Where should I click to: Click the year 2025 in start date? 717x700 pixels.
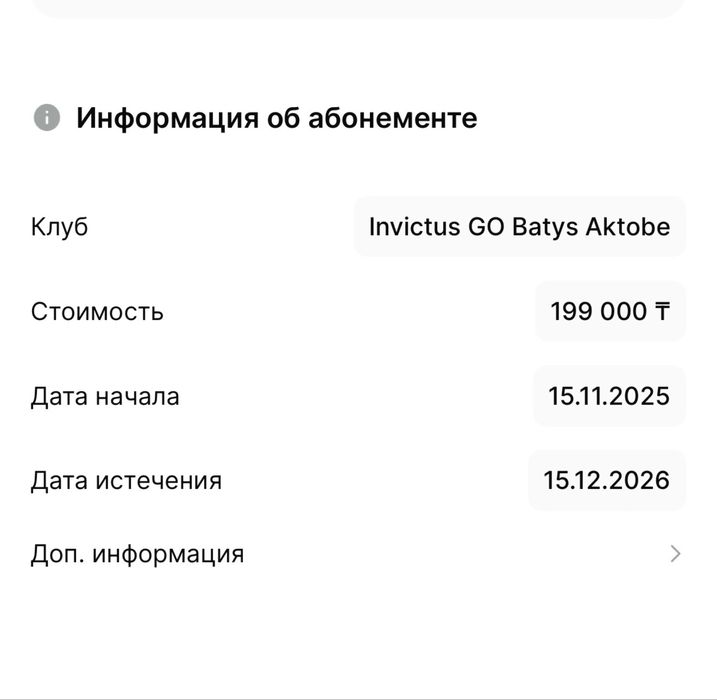tap(642, 396)
